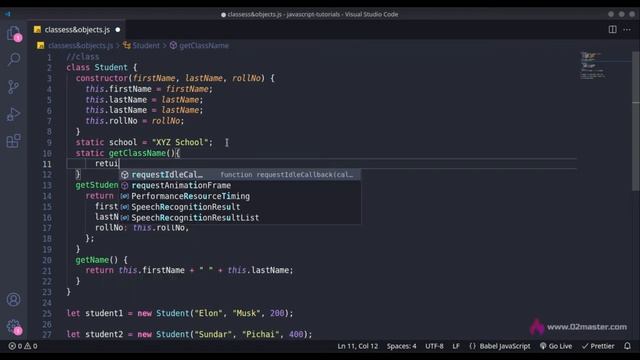The image size is (640, 360).
Task: Click the text 'retui' on line 11
Action: (107, 164)
